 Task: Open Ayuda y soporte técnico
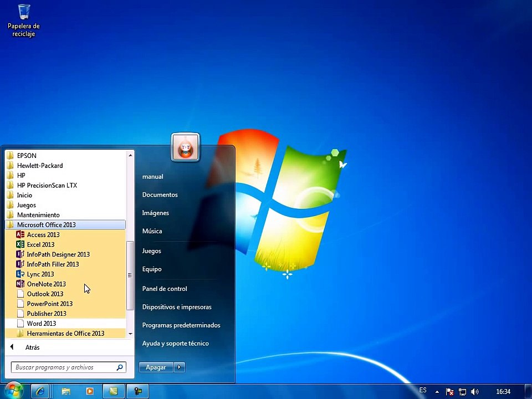coord(176,344)
